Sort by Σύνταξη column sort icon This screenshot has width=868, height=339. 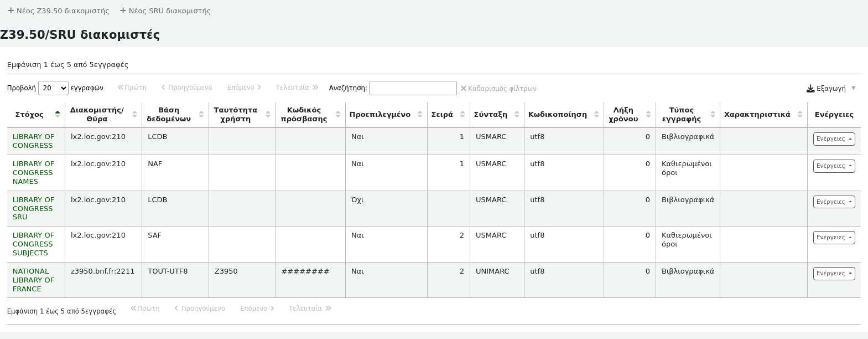tap(517, 114)
